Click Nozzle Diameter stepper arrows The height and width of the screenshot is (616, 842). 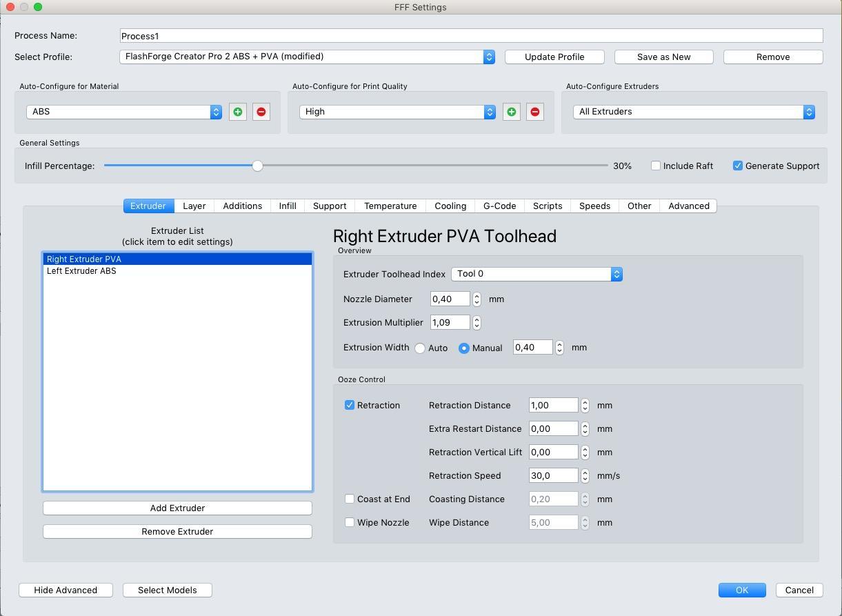477,299
